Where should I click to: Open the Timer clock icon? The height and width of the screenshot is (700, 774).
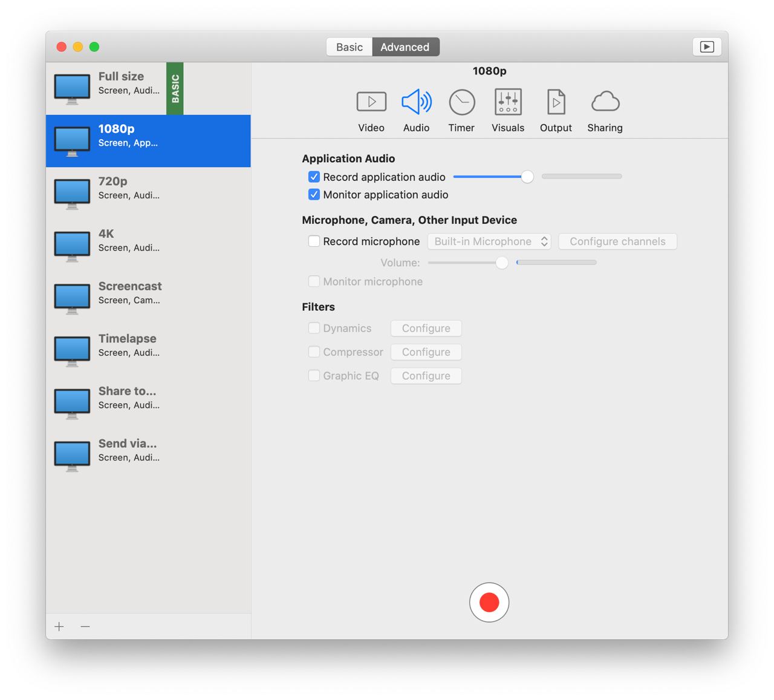[x=462, y=102]
